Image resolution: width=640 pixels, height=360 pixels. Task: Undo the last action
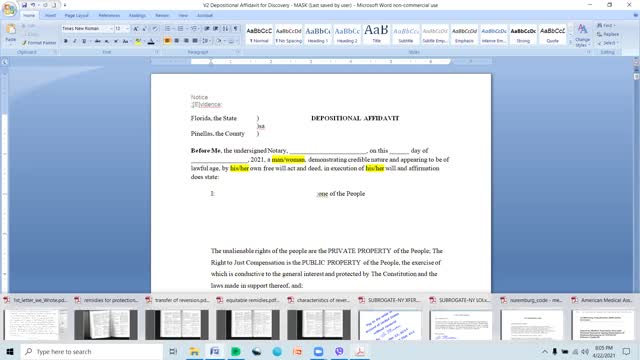pos(33,5)
